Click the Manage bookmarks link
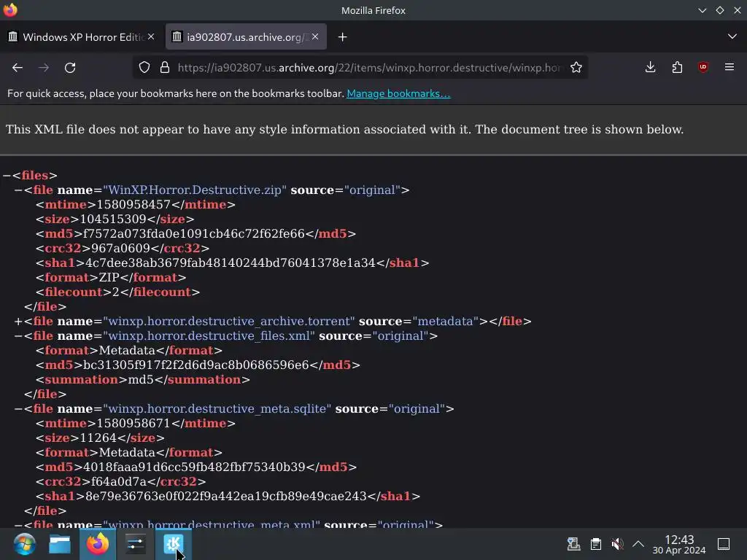Viewport: 747px width, 560px height. [398, 93]
